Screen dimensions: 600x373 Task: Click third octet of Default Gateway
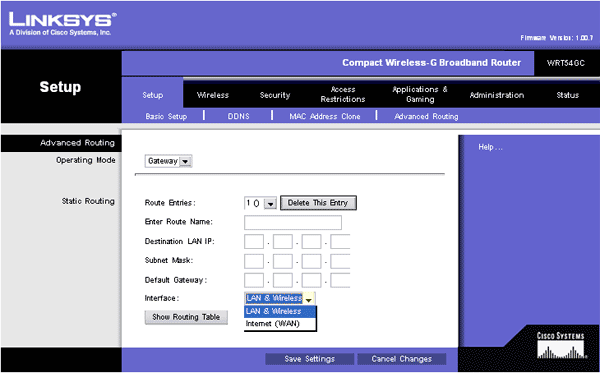[x=311, y=280]
